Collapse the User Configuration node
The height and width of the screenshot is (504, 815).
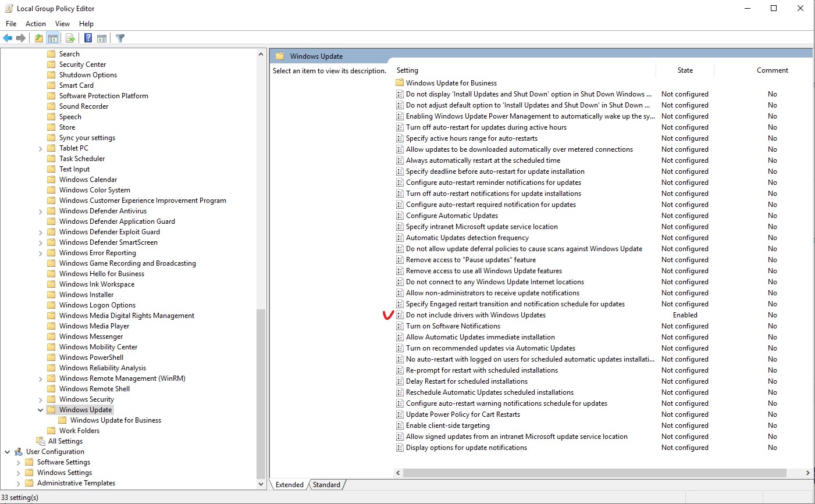pos(7,452)
